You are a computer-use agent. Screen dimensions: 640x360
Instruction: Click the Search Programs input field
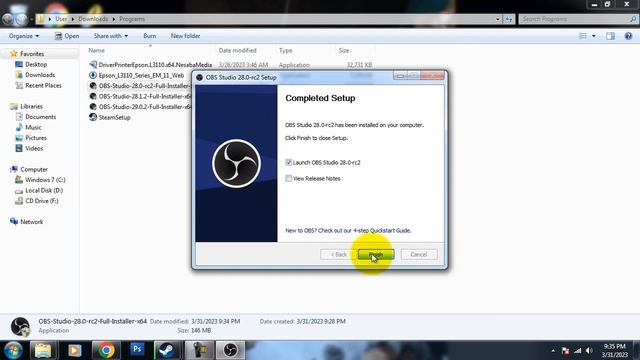(x=578, y=19)
